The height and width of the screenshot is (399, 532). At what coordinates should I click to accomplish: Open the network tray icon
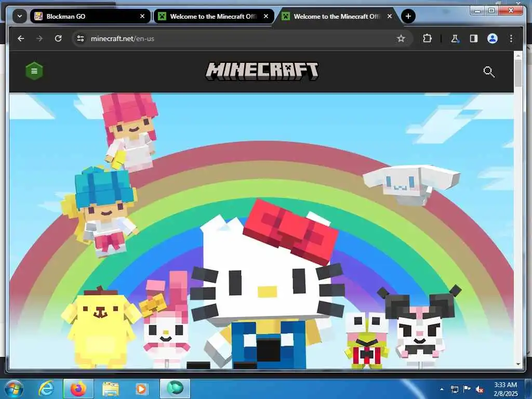pos(454,389)
